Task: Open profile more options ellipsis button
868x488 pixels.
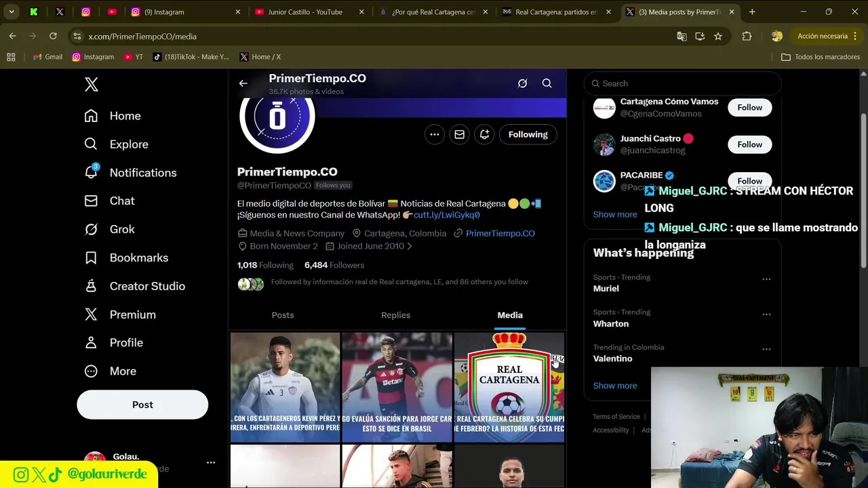Action: 435,134
